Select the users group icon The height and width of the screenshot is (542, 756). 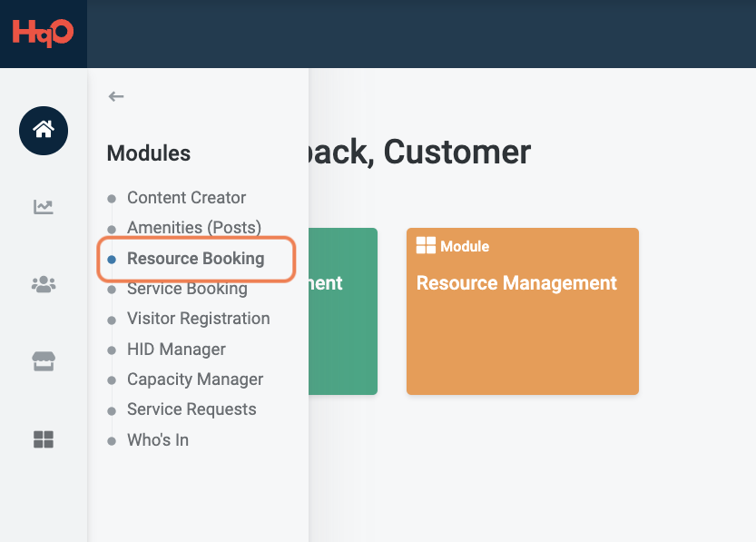point(44,285)
